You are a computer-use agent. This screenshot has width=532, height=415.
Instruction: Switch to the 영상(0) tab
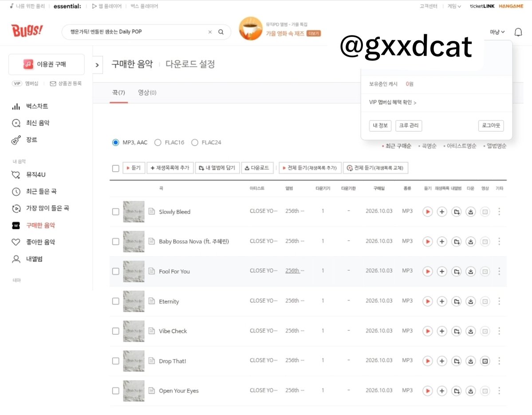coord(147,93)
